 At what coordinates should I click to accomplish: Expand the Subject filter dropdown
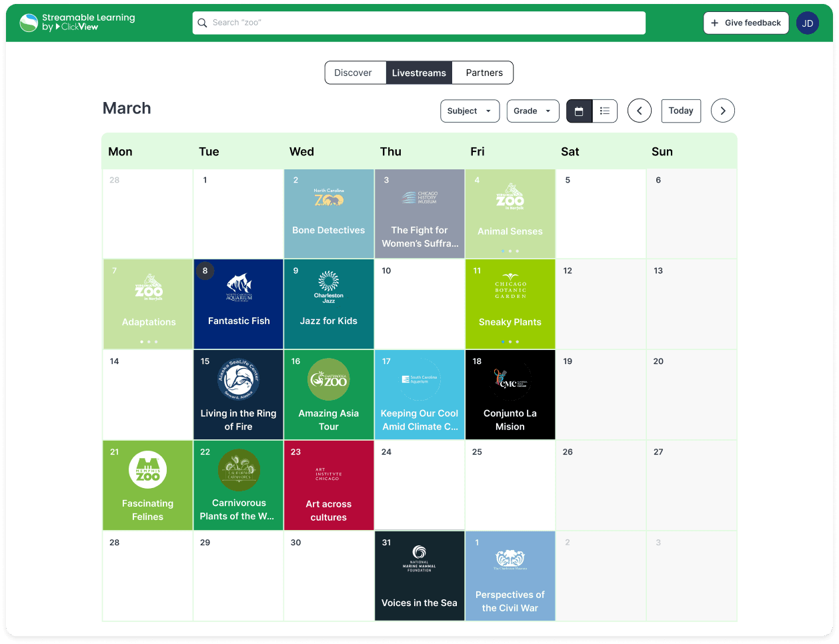click(x=470, y=111)
